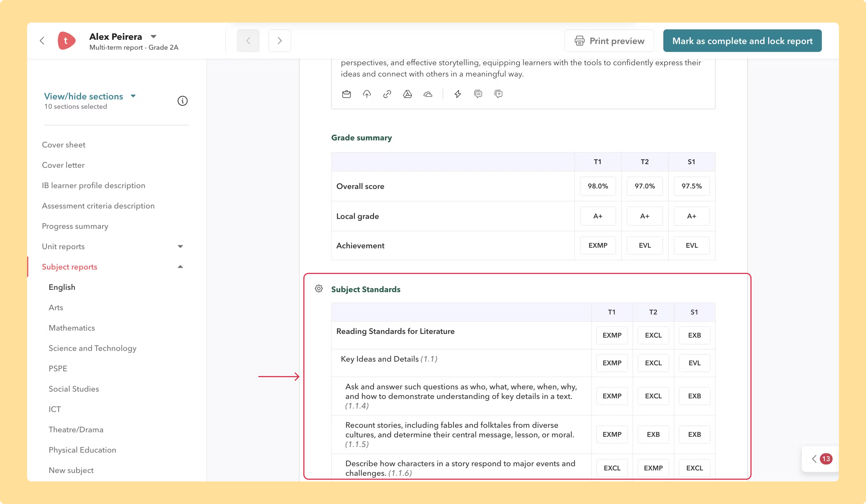Select the Mathematics subject report
This screenshot has width=866, height=504.
click(x=72, y=328)
